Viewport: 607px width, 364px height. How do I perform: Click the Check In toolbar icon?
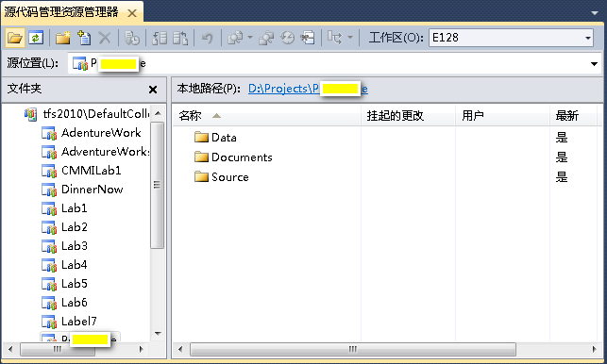(180, 38)
